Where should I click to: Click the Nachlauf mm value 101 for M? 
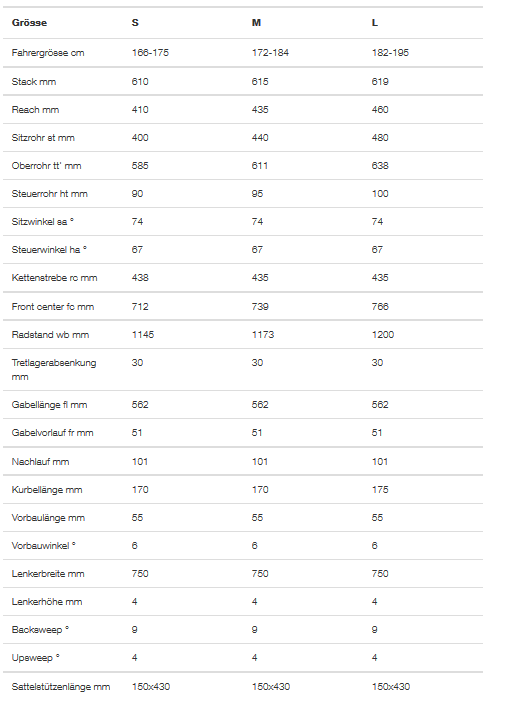pos(260,462)
